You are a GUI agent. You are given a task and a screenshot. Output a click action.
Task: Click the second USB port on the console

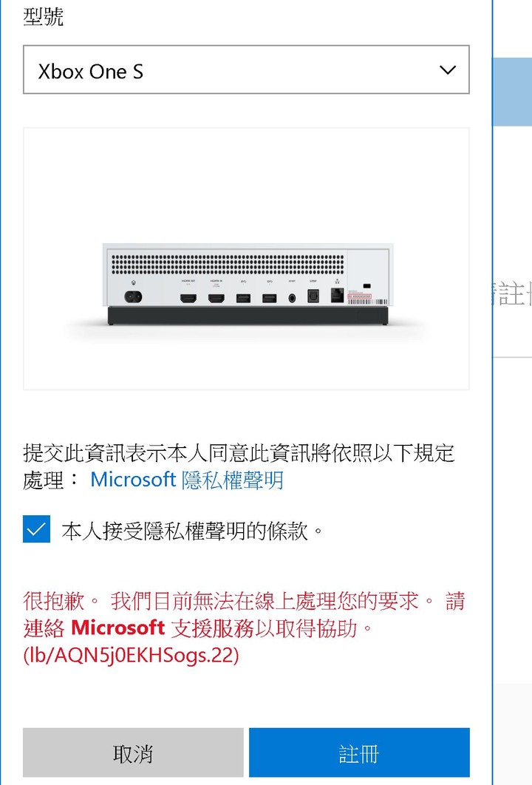[x=269, y=299]
